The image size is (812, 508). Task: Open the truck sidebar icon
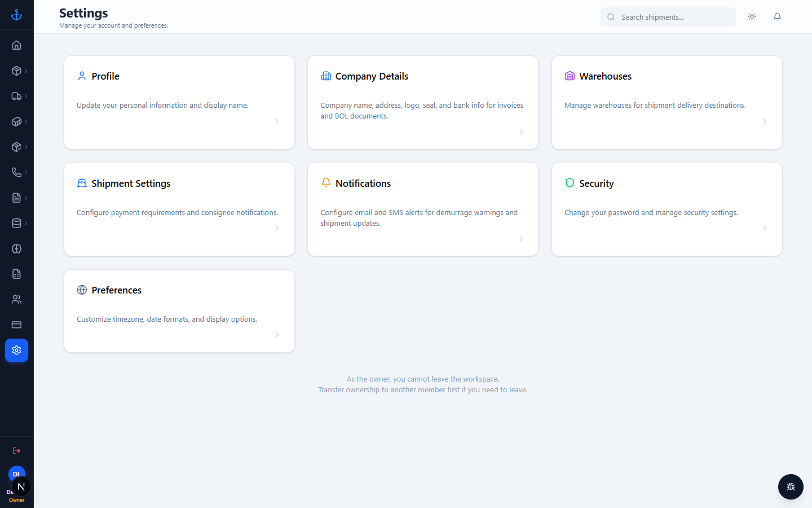pos(16,96)
